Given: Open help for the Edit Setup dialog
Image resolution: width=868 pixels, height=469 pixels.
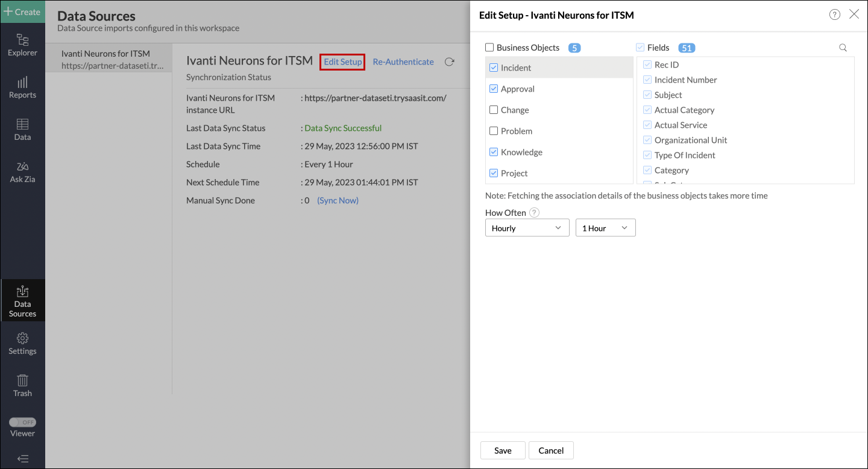Looking at the screenshot, I should click(834, 14).
